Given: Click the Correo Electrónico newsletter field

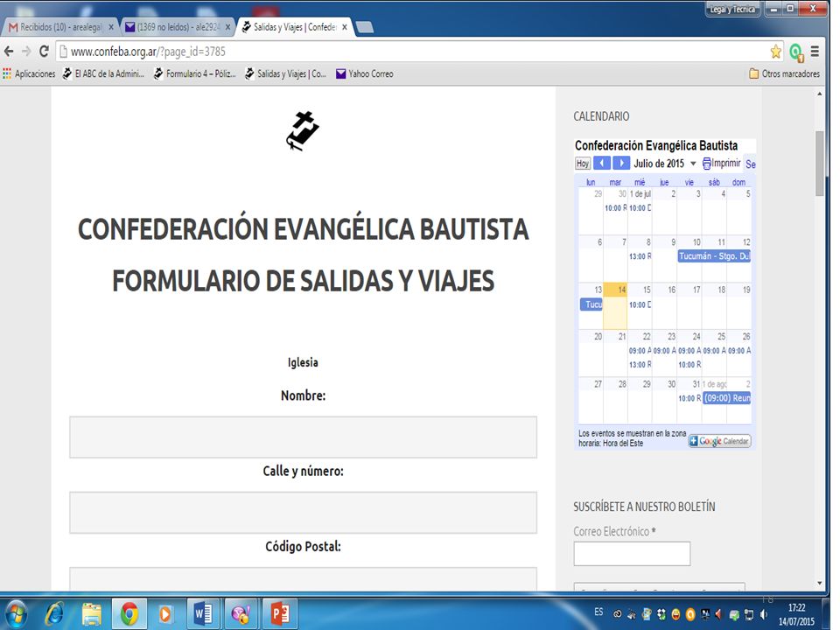Looking at the screenshot, I should pos(632,553).
